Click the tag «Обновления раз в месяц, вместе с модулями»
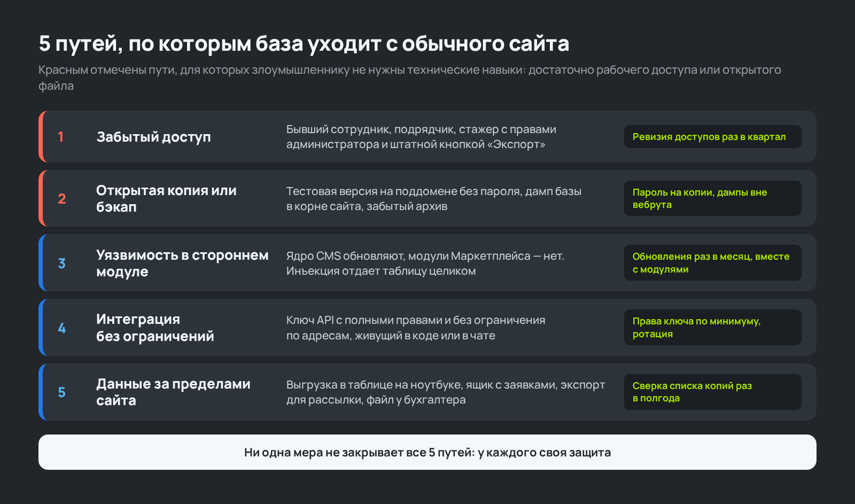 [712, 263]
